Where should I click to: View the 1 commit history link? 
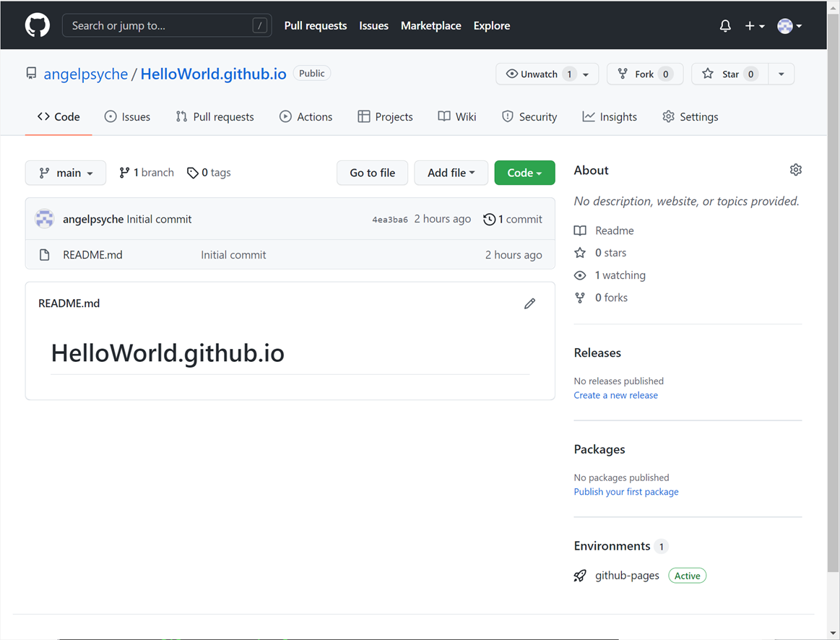513,219
